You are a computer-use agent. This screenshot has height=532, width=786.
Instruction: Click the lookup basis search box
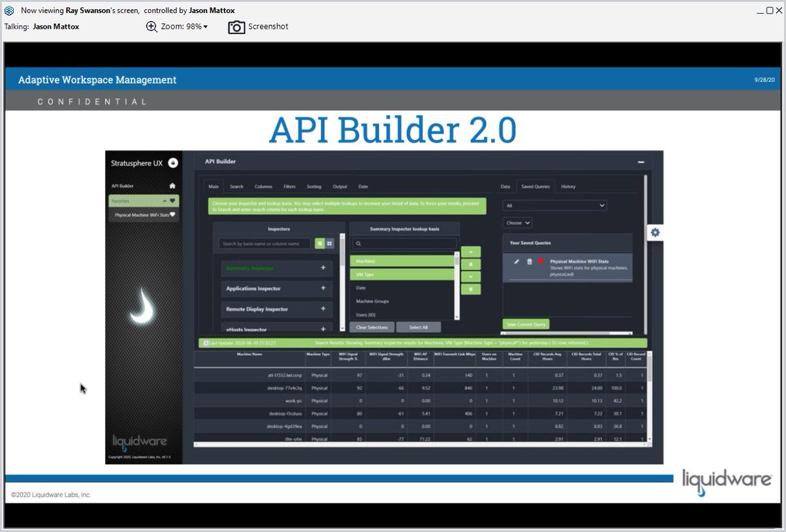click(404, 244)
